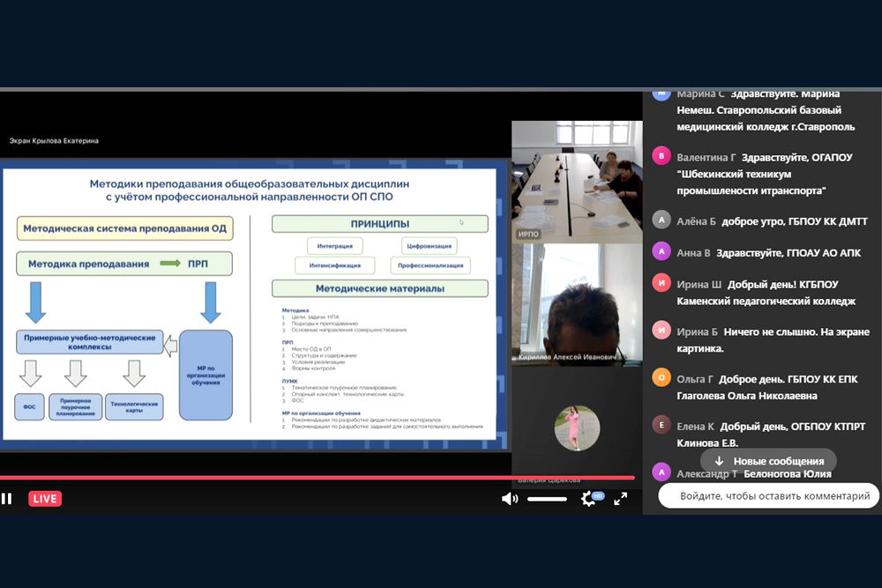Click Ирина Ш's avatar in the chat

point(661,283)
